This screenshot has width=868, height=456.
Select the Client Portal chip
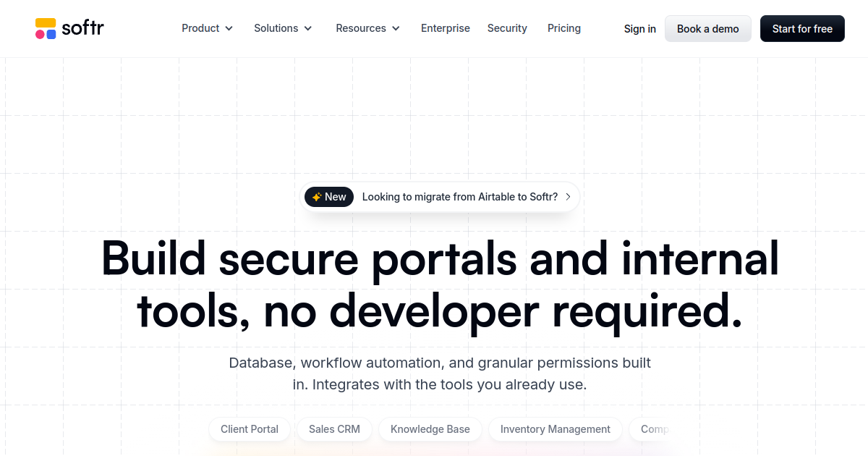[x=250, y=429]
